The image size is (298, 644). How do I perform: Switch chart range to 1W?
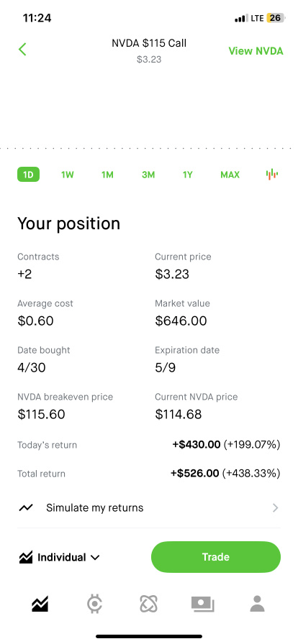click(68, 175)
